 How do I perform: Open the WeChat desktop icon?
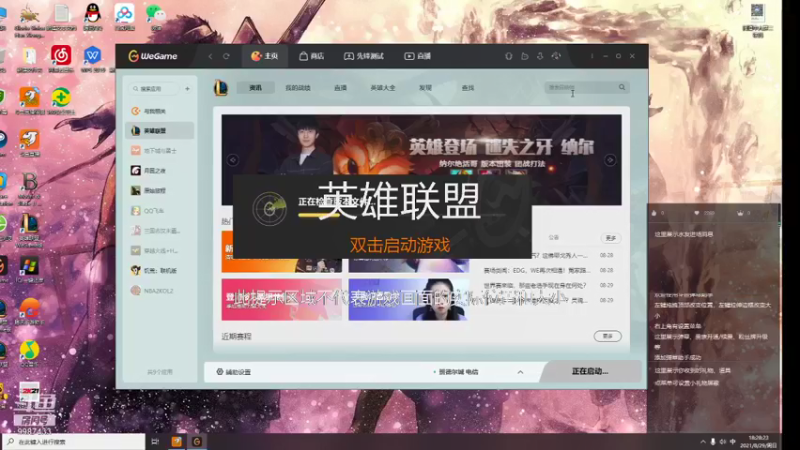[x=156, y=16]
